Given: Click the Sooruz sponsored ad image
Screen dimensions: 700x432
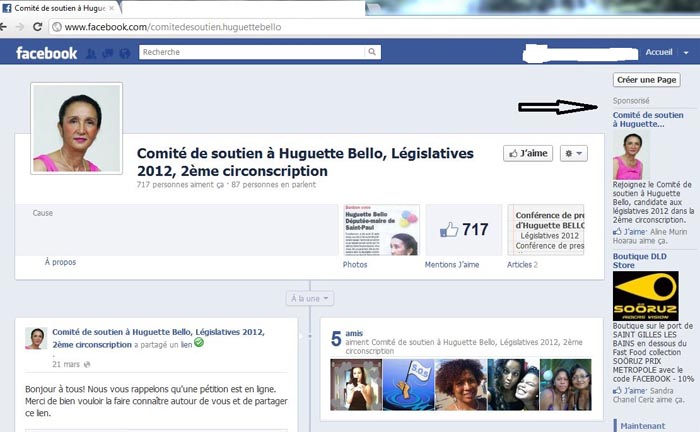Looking at the screenshot, I should point(640,296).
